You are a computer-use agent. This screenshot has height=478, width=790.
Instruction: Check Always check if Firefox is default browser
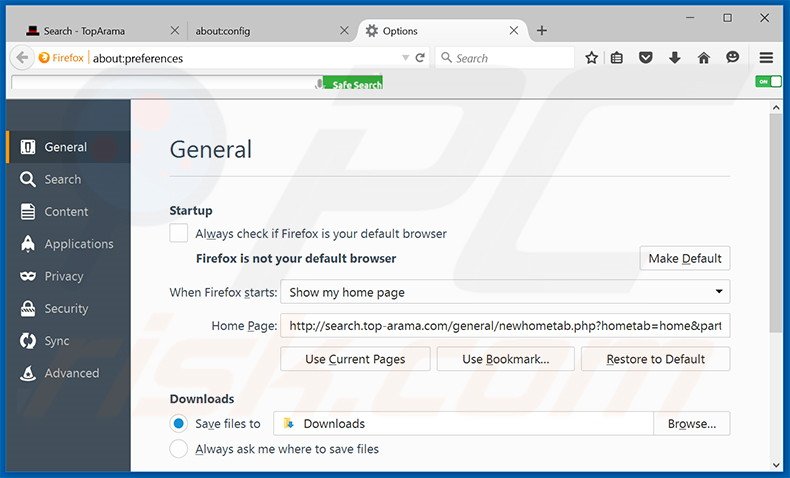coord(178,233)
